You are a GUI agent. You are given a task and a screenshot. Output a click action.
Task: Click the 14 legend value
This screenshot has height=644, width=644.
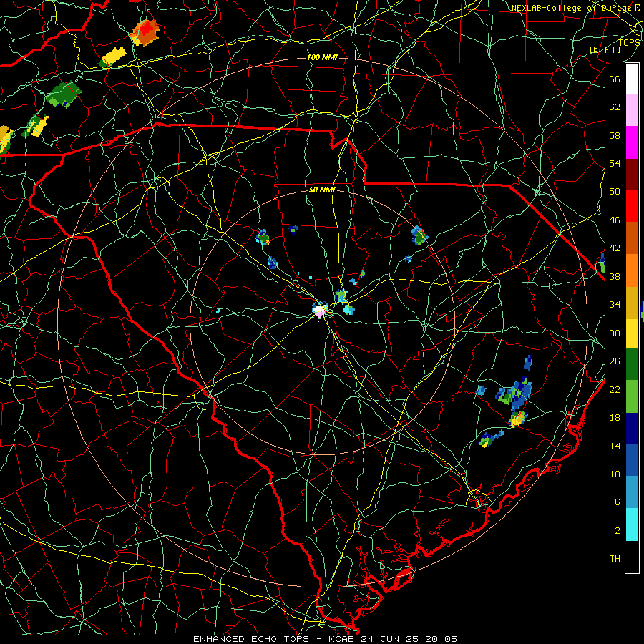pos(615,446)
